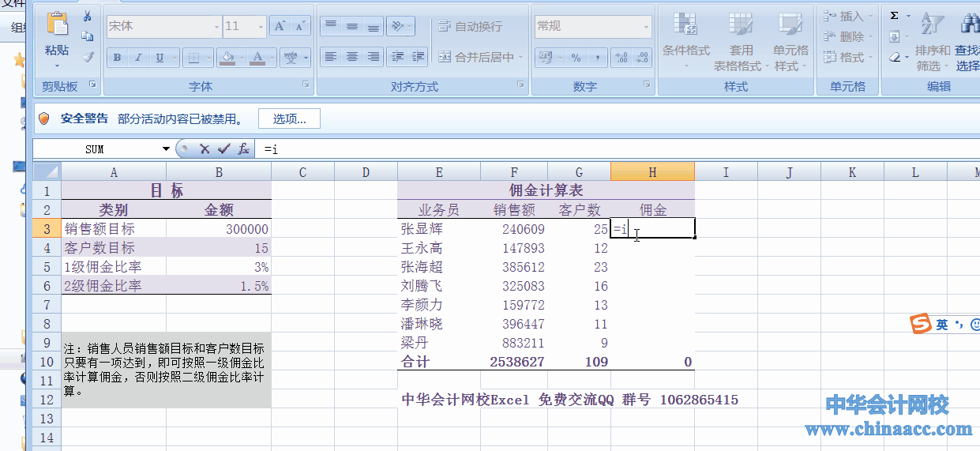Click the Options (选项...) security warning button

289,118
